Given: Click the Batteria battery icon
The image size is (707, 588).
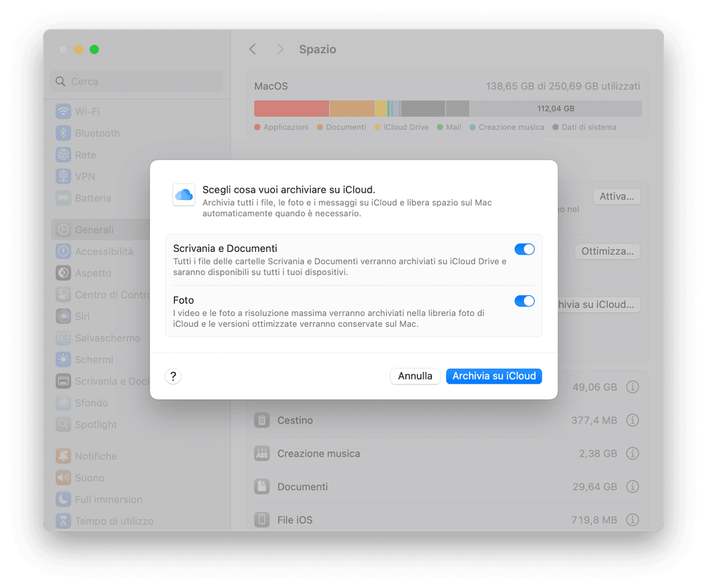Looking at the screenshot, I should [x=63, y=198].
